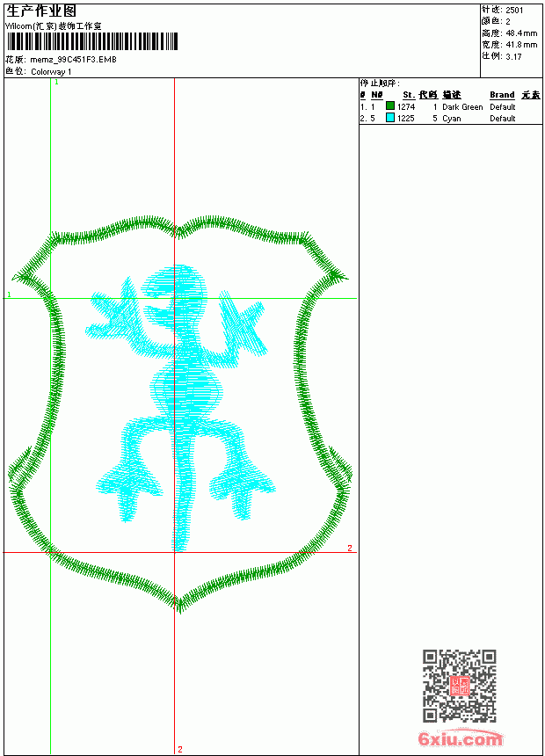Image resolution: width=545 pixels, height=756 pixels.
Task: Click the Colorway 1 label
Action: 51,72
